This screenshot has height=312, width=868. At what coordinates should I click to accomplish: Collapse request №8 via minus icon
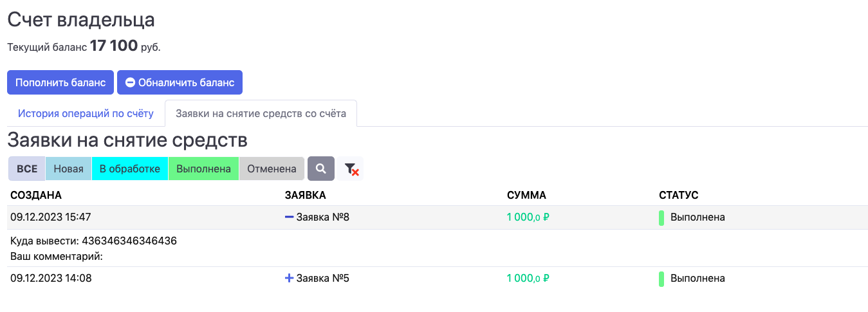click(289, 217)
